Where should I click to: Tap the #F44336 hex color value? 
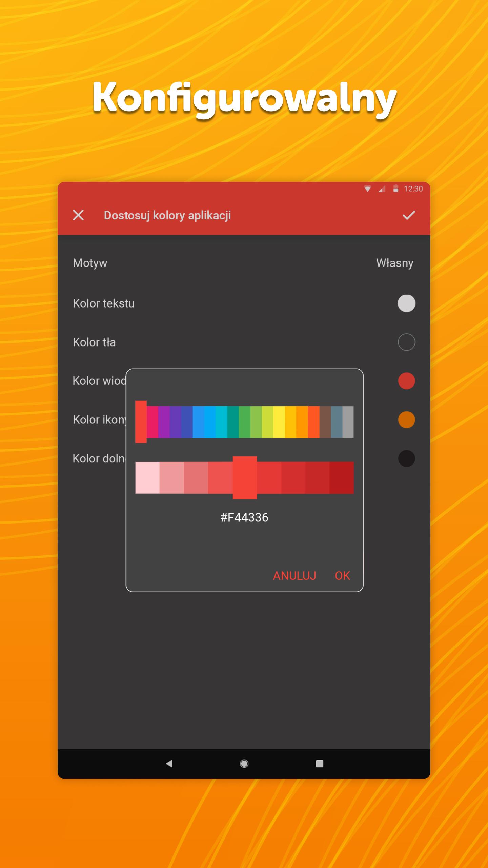pyautogui.click(x=244, y=517)
